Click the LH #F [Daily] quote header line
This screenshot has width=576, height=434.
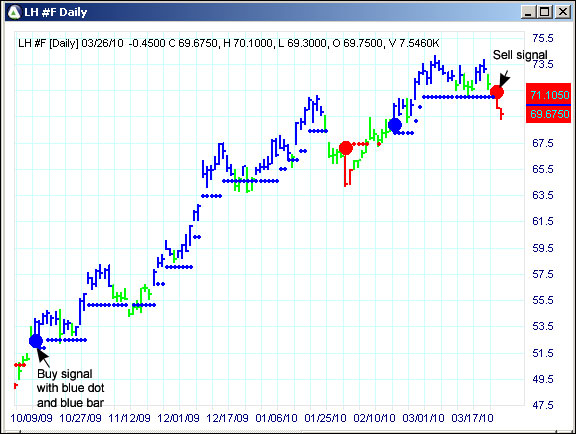click(x=228, y=43)
